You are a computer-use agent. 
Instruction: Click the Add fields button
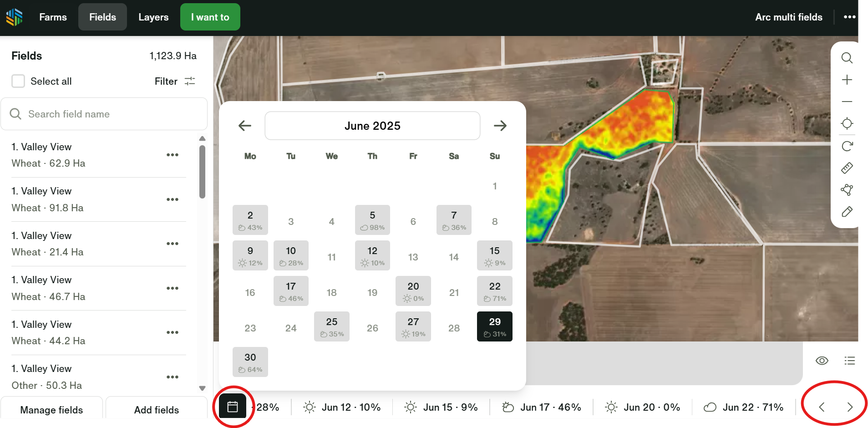(156, 409)
